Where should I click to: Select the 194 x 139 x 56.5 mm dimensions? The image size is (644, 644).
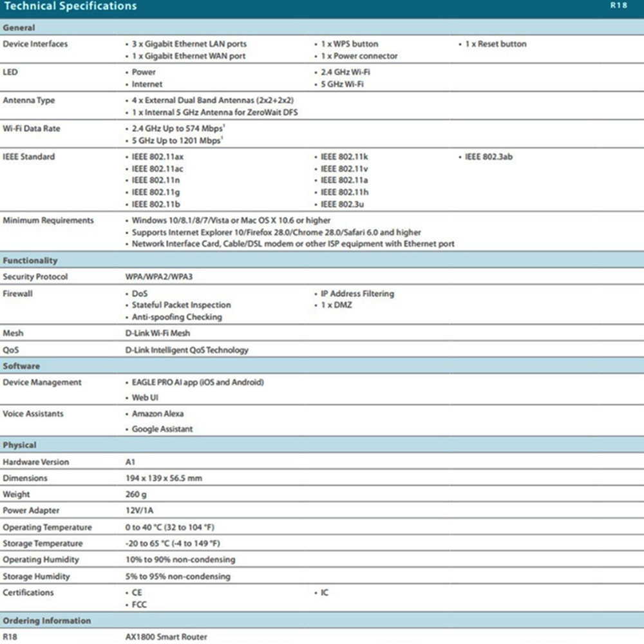click(x=164, y=478)
